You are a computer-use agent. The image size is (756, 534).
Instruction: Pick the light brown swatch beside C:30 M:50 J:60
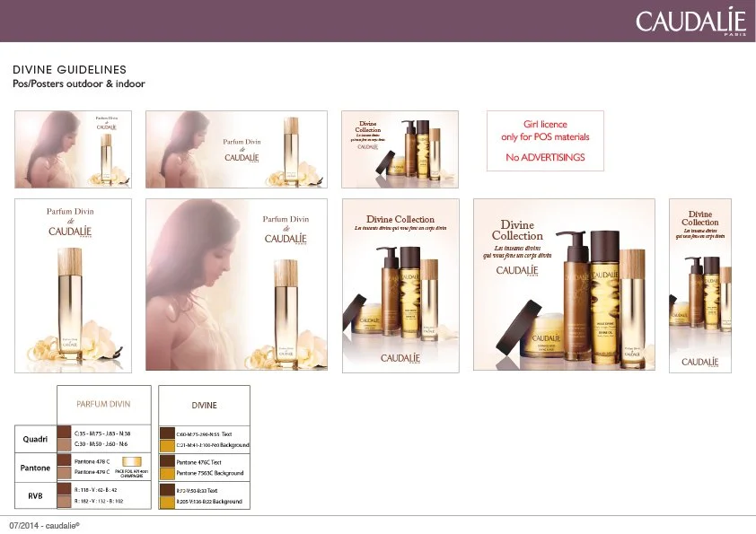click(64, 444)
